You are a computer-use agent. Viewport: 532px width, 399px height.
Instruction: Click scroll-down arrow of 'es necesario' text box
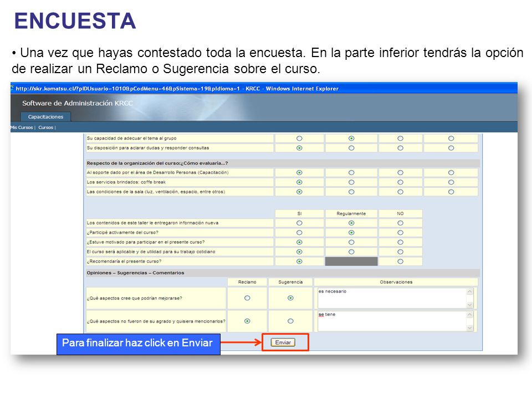(x=470, y=305)
